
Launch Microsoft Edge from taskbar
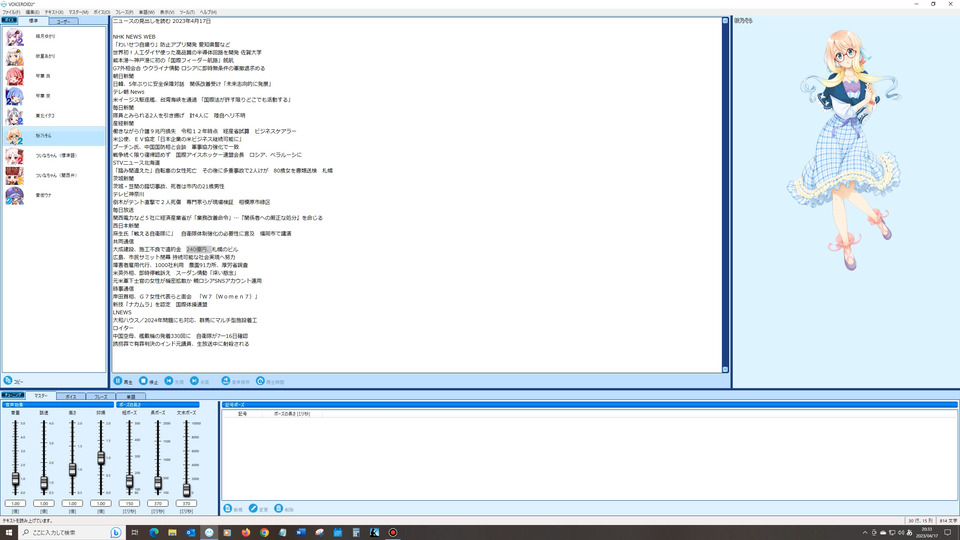point(154,533)
